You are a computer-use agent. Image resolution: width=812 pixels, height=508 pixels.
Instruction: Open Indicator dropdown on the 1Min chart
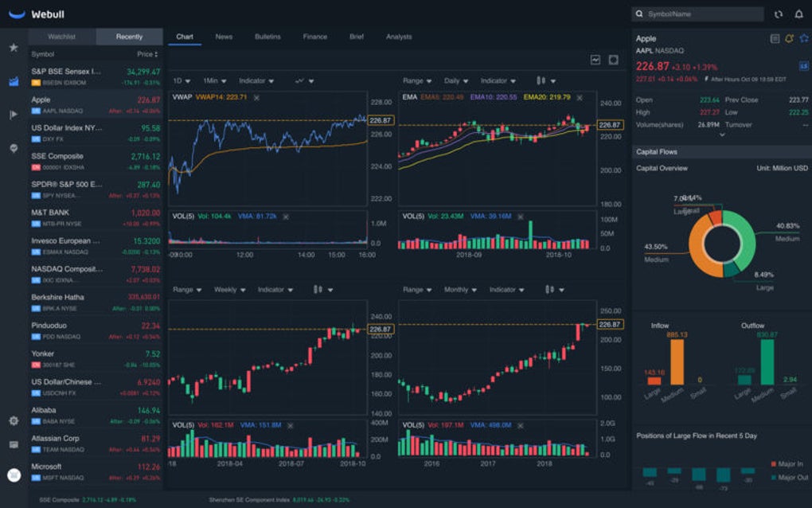click(x=256, y=80)
